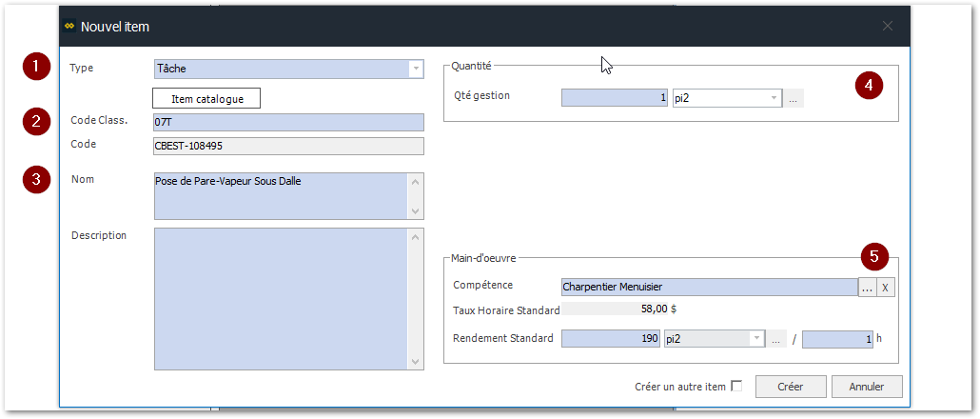Click the down arrow of Description scrollbar

pos(416,362)
